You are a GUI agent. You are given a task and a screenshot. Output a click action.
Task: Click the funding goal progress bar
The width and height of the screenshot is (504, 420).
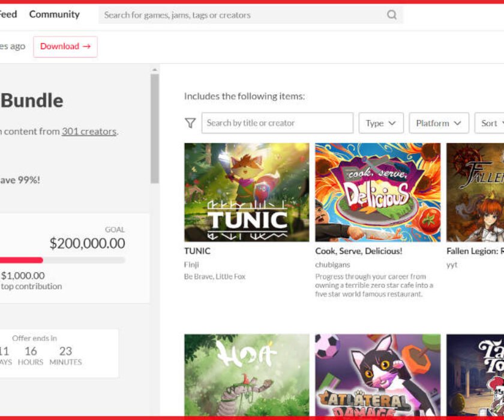(x=62, y=260)
